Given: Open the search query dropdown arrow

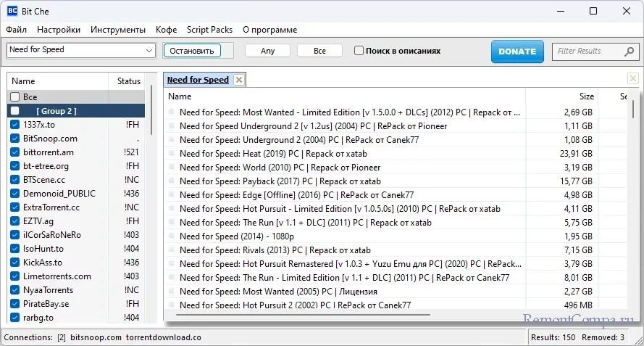Looking at the screenshot, I should coord(149,50).
